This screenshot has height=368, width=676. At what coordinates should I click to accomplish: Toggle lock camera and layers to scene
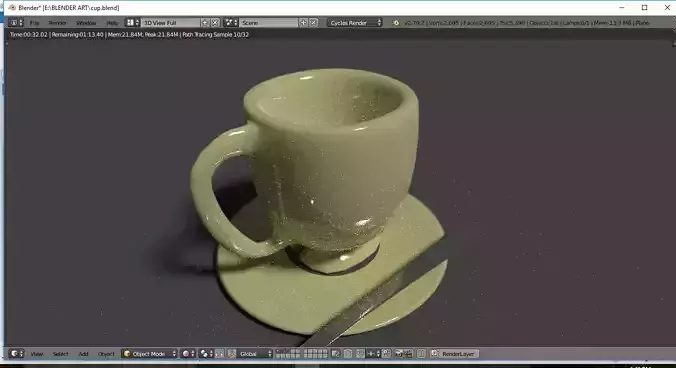point(336,354)
